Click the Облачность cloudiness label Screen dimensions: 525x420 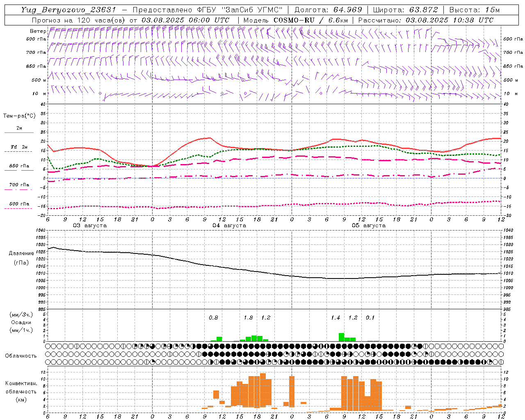pyautogui.click(x=21, y=356)
